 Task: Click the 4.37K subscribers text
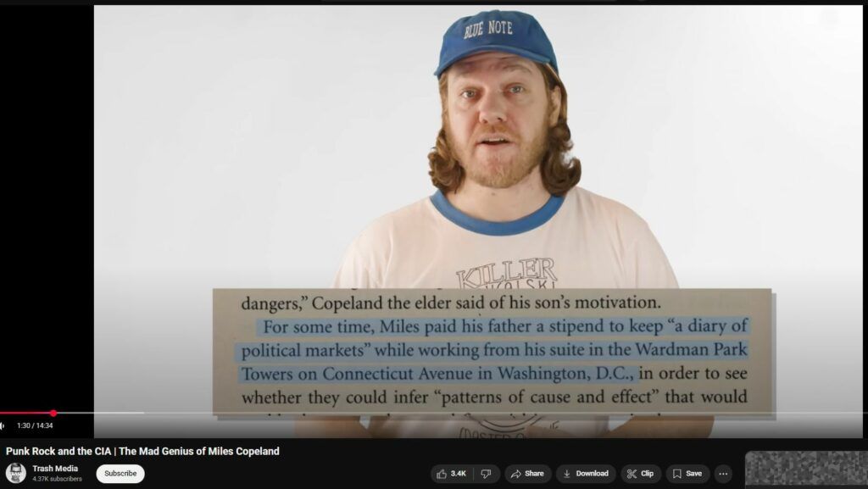coord(57,479)
